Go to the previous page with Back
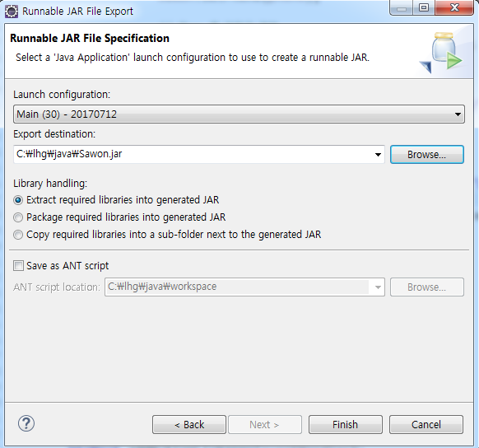The height and width of the screenshot is (448, 479). (189, 424)
